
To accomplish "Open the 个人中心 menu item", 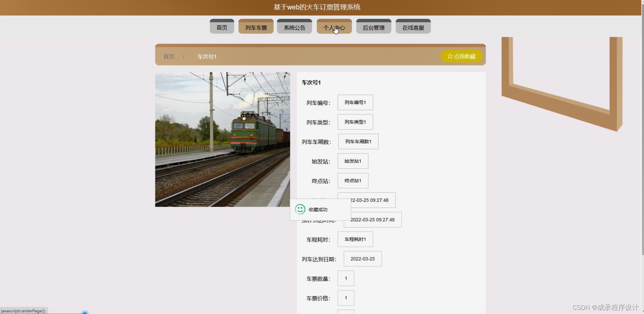I will click(x=334, y=27).
